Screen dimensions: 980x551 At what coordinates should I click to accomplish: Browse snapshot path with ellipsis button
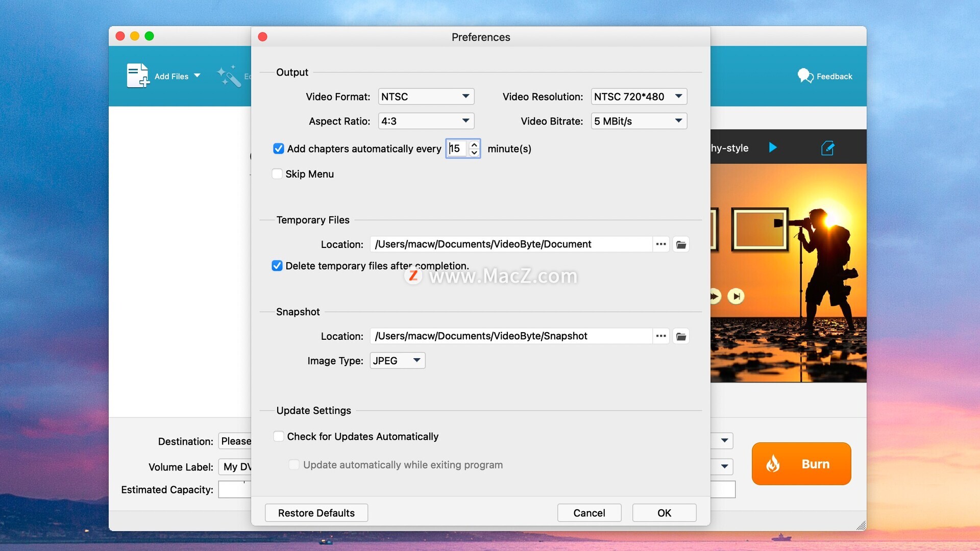pyautogui.click(x=661, y=336)
